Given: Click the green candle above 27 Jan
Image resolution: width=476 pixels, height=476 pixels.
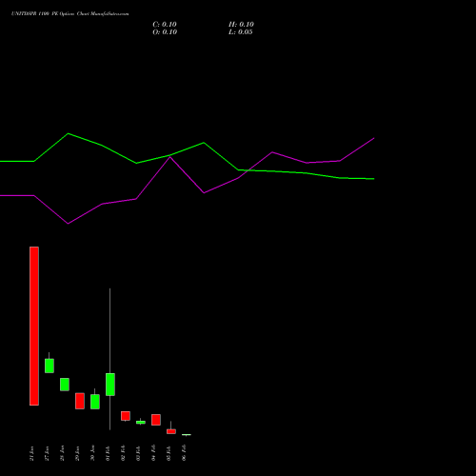Looking at the screenshot, I should [50, 366].
